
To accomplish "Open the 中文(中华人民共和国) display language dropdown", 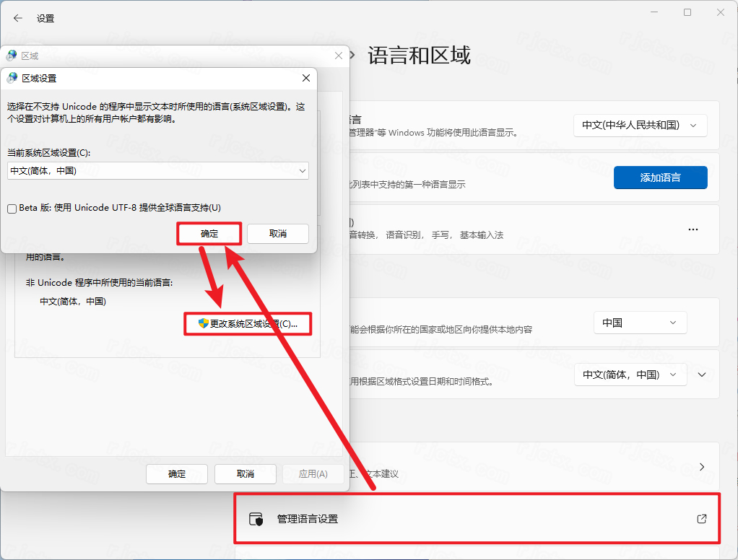I will point(640,125).
